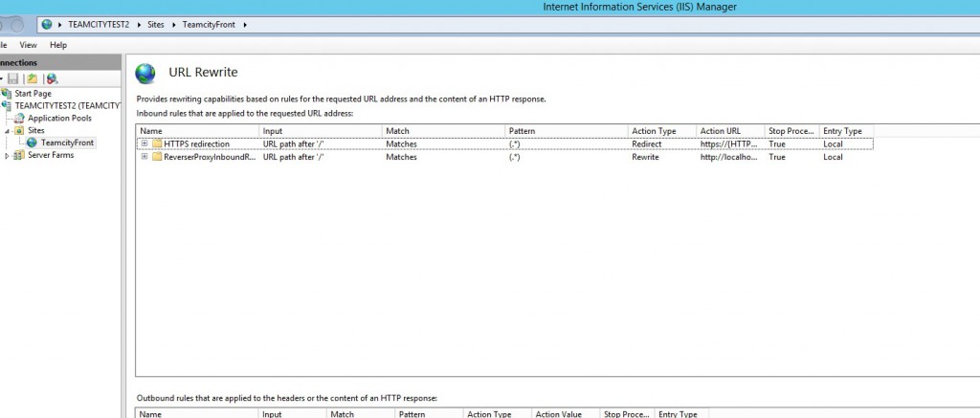The height and width of the screenshot is (418, 980).
Task: Sort inbound rules by Action URL column
Action: click(730, 131)
